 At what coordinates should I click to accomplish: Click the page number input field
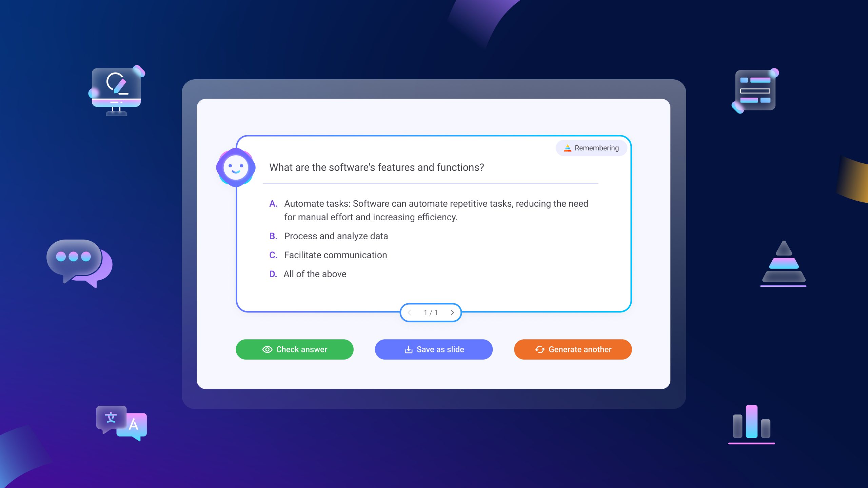(x=425, y=312)
